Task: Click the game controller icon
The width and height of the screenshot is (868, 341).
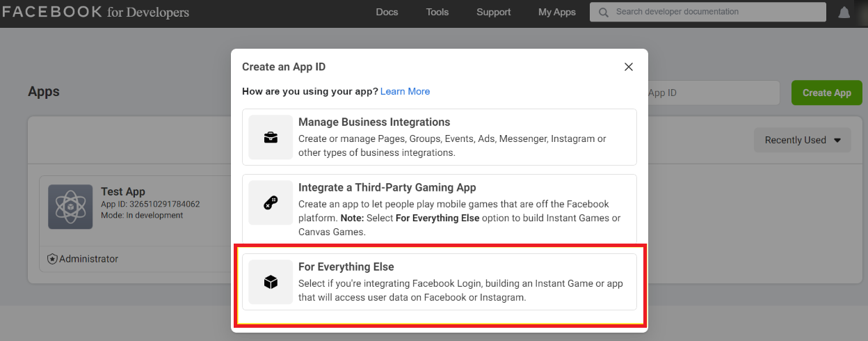Action: coord(271,203)
